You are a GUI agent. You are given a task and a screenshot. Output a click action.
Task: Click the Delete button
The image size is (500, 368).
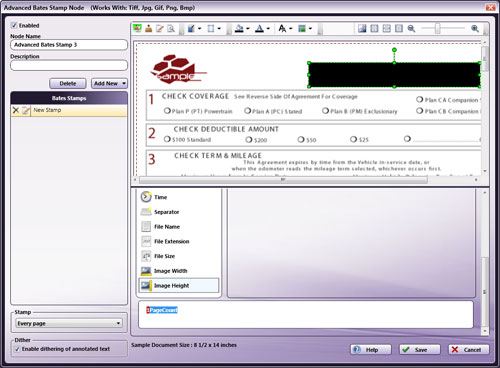click(68, 83)
